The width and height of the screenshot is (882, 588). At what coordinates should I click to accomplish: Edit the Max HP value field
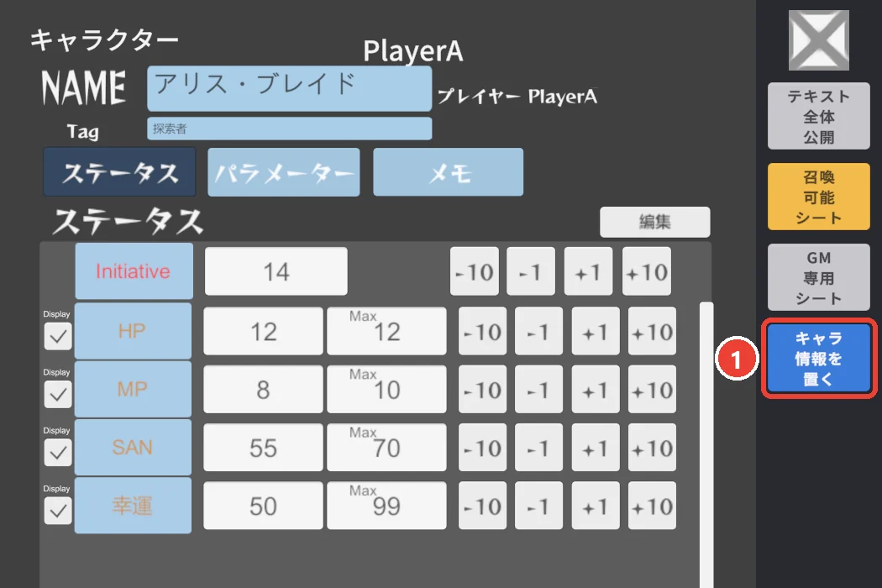386,331
